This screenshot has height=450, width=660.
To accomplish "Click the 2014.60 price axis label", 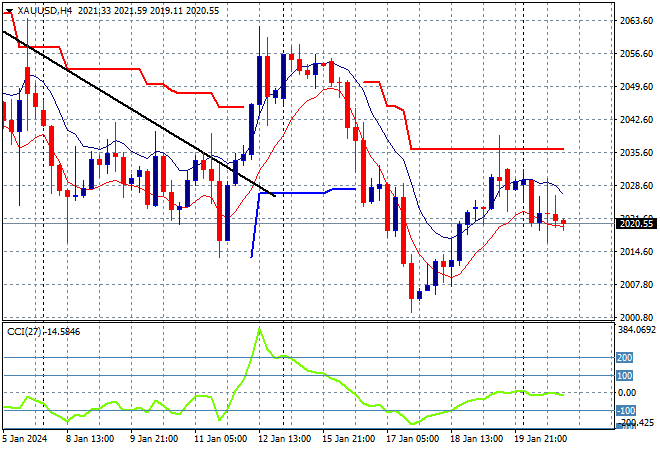I will click(x=636, y=252).
